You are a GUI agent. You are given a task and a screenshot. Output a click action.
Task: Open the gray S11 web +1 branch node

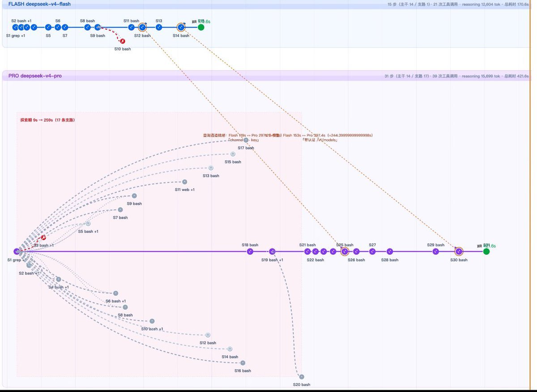tap(184, 182)
